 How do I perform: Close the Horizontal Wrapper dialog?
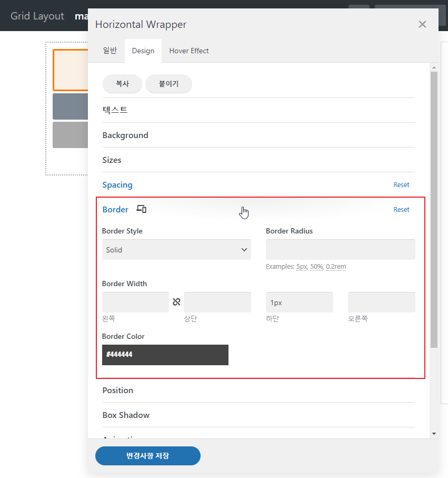(x=422, y=24)
